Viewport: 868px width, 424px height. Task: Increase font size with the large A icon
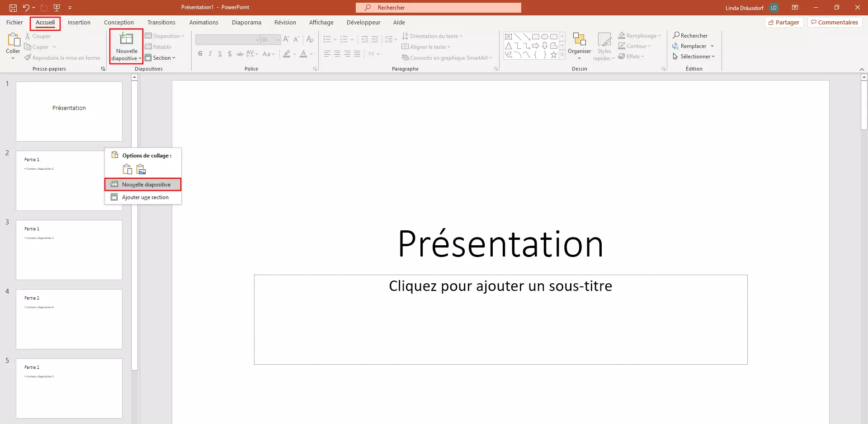click(x=286, y=39)
